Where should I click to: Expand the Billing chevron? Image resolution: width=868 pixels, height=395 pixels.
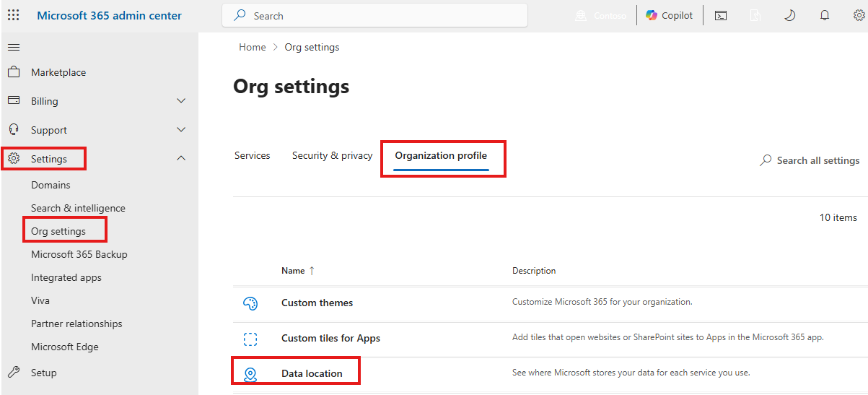181,101
